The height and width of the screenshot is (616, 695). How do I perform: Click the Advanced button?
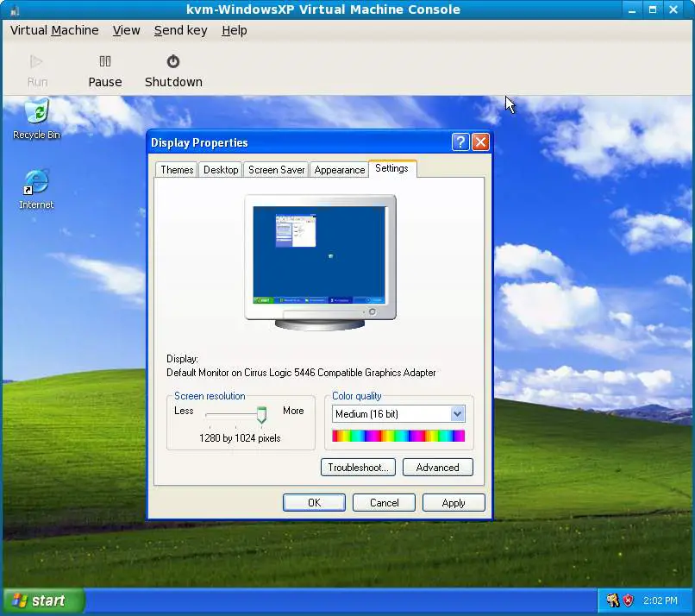coord(437,468)
